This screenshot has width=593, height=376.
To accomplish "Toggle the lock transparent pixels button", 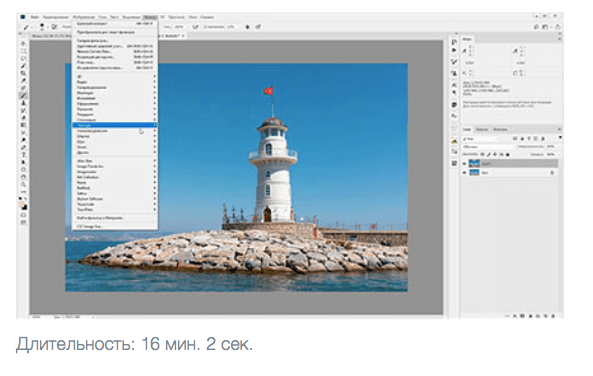I will click(482, 154).
